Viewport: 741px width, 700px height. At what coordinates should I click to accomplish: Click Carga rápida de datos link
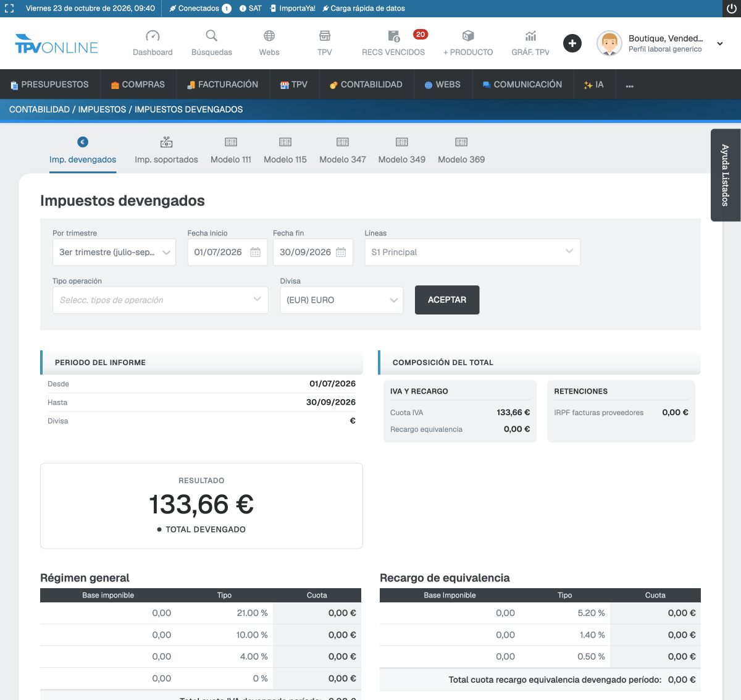(x=364, y=9)
